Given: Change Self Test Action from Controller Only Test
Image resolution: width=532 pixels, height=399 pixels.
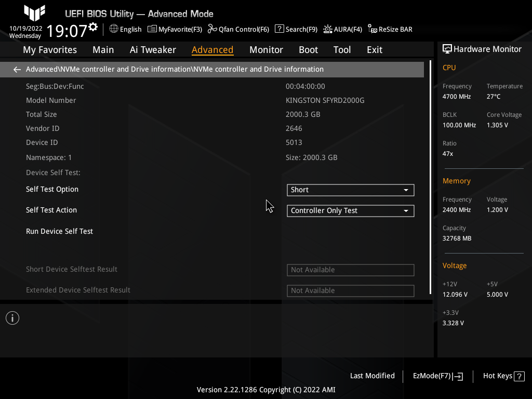Looking at the screenshot, I should [350, 210].
